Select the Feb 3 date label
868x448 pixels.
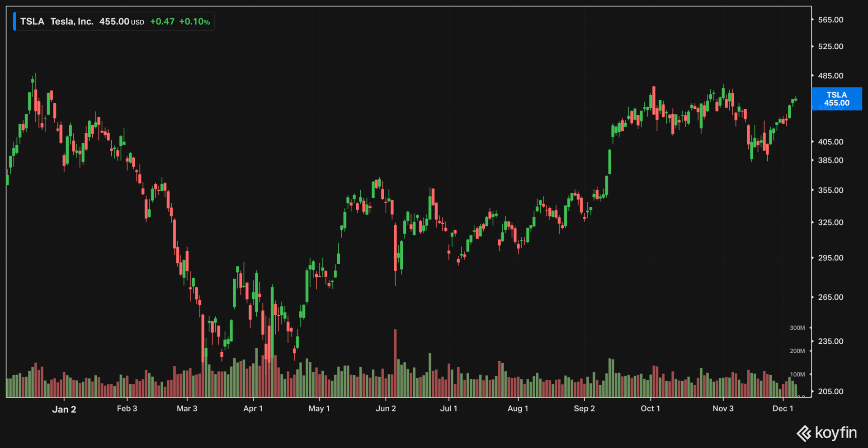click(x=127, y=409)
